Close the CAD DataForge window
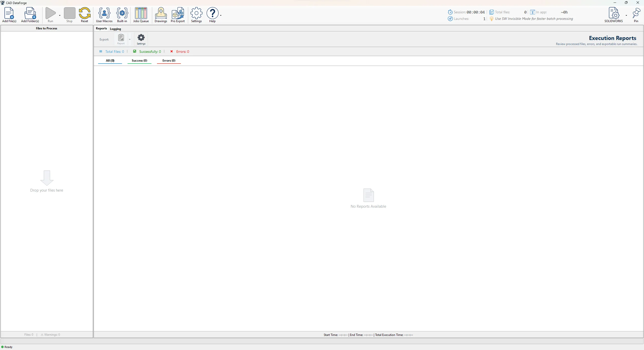The width and height of the screenshot is (644, 350). (x=638, y=3)
